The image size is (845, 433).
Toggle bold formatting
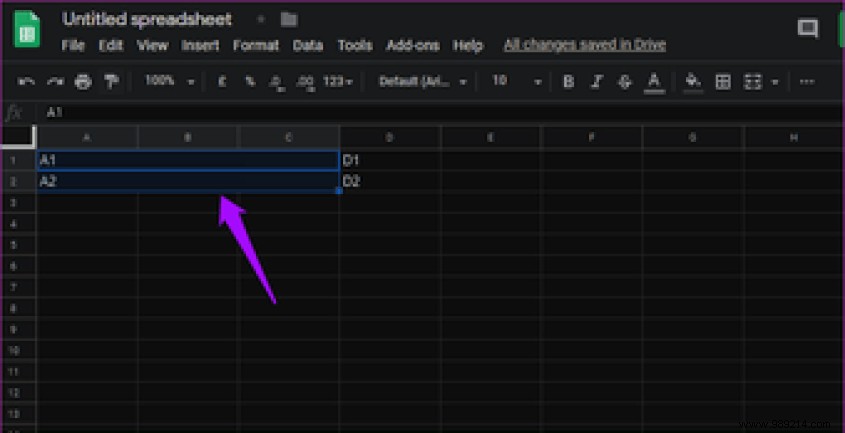(568, 81)
